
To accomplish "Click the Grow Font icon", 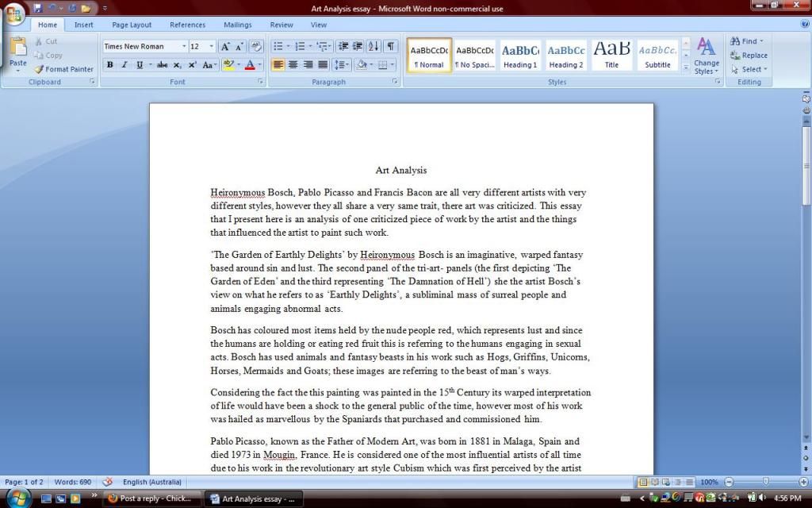I will (225, 47).
